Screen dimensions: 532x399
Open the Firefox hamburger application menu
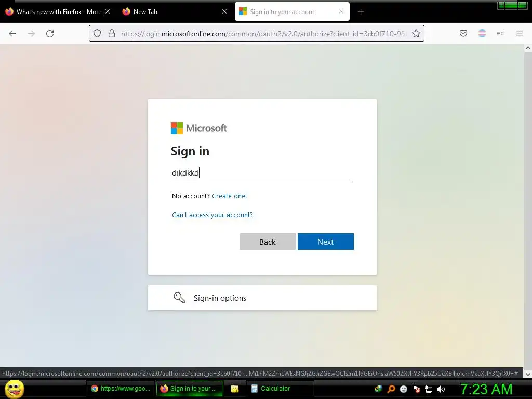(x=520, y=33)
